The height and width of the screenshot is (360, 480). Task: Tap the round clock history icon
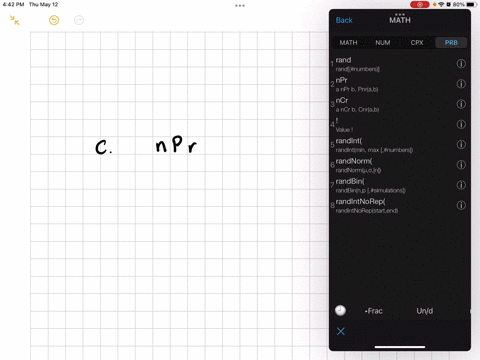pyautogui.click(x=340, y=310)
